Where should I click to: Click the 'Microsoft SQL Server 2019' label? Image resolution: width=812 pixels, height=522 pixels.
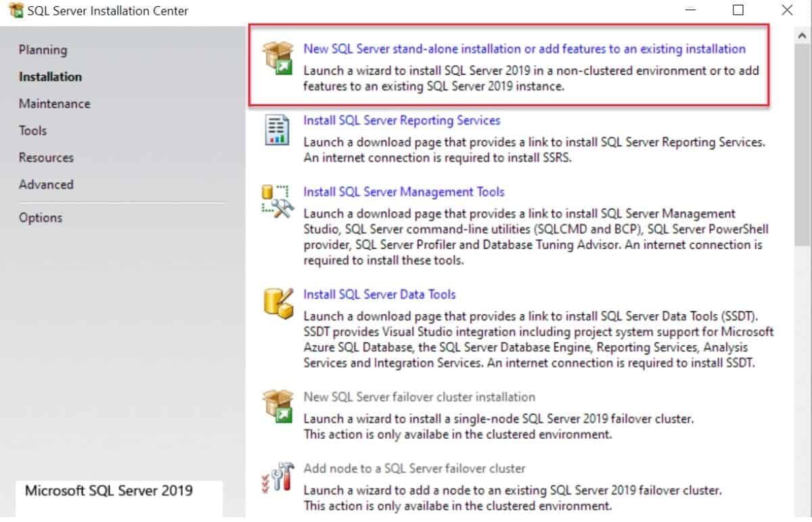coord(109,491)
